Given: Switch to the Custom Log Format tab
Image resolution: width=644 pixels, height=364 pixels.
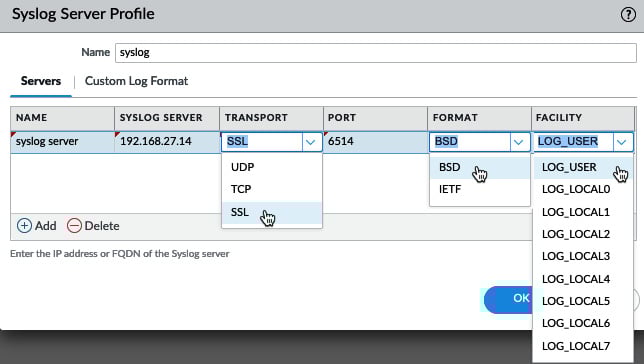Looking at the screenshot, I should coord(136,81).
